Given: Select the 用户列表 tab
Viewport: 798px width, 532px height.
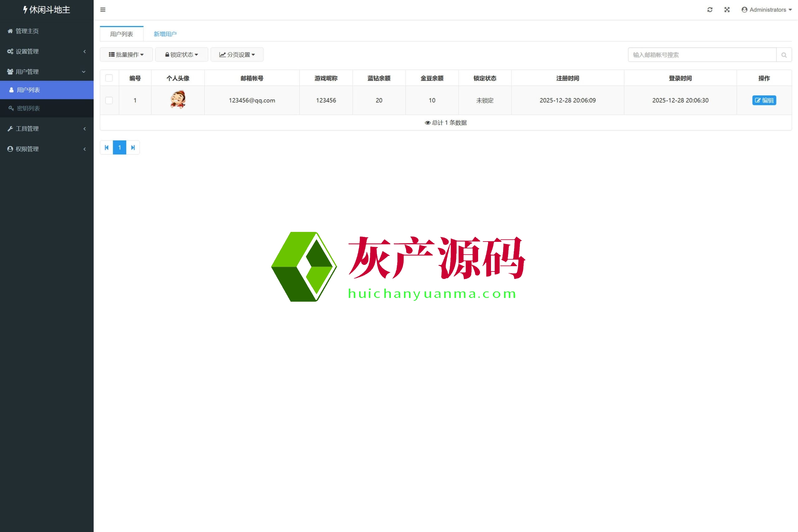Looking at the screenshot, I should 122,34.
